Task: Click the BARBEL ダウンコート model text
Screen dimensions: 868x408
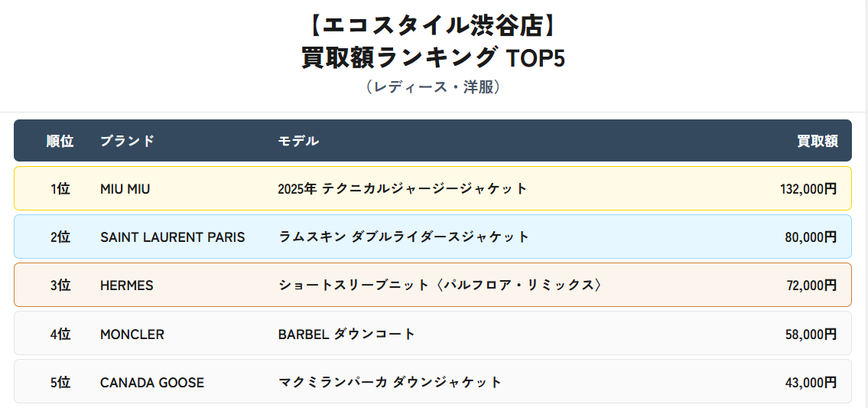Action: point(346,335)
